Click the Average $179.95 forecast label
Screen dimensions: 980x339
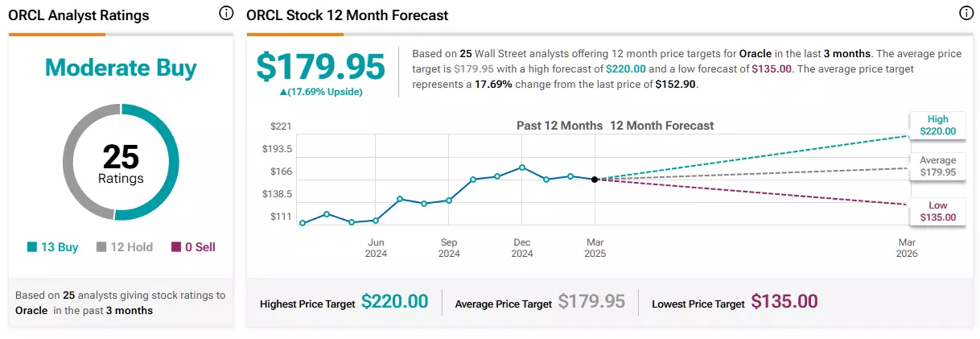(938, 166)
